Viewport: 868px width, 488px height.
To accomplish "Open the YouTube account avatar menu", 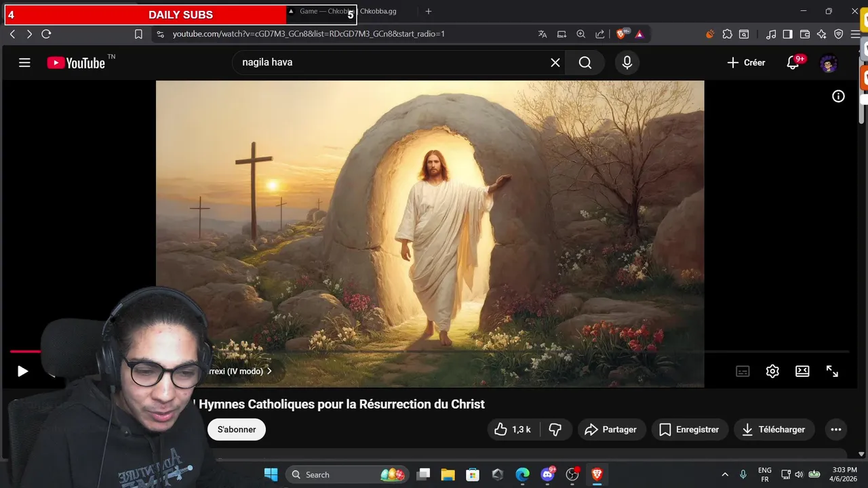I will (x=829, y=64).
